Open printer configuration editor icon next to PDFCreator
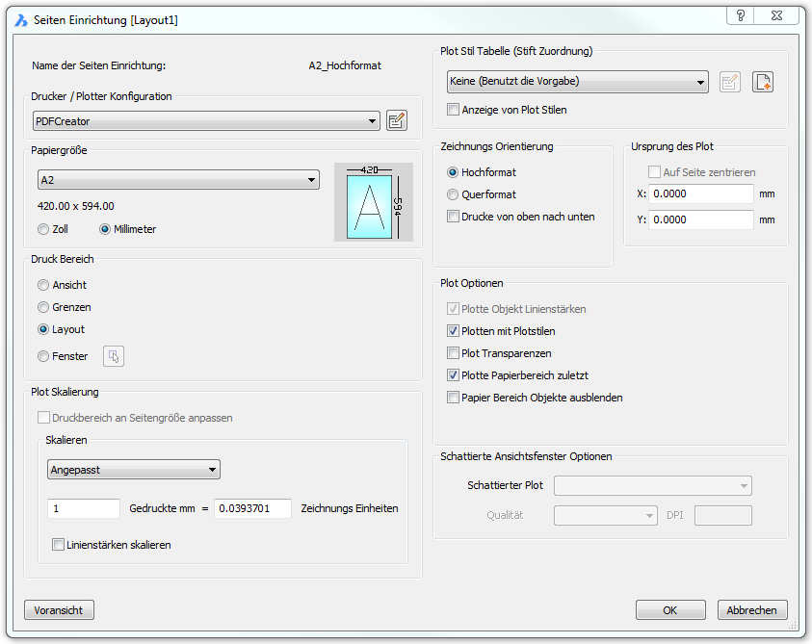Viewport: 812px width, 644px height. tap(396, 120)
